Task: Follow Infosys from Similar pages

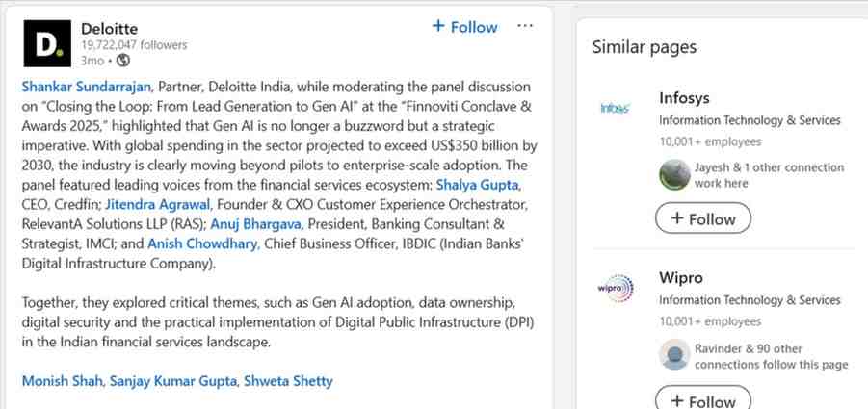Action: [x=702, y=218]
